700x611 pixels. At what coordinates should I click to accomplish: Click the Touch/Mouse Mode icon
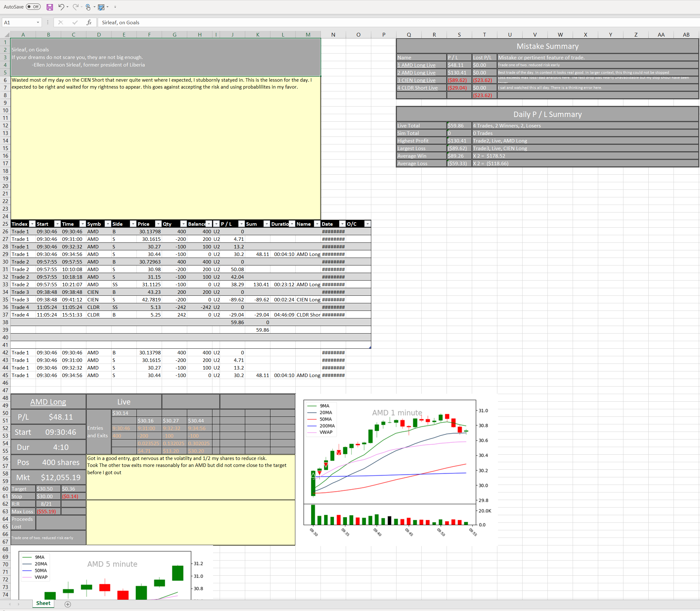(88, 7)
